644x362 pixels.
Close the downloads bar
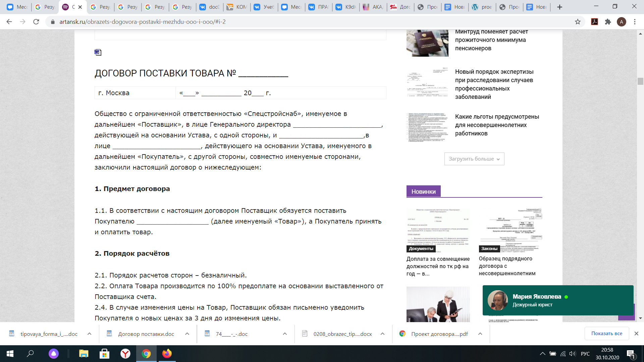tap(636, 334)
